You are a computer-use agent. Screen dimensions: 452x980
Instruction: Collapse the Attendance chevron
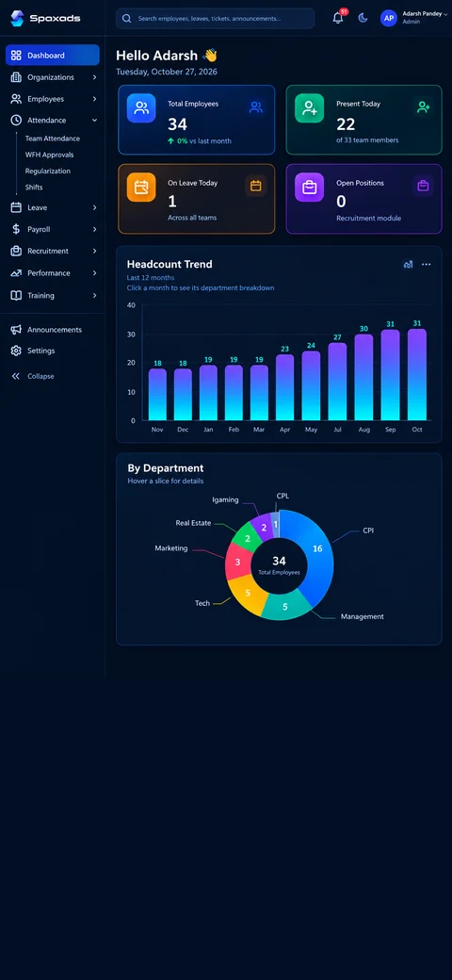(94, 120)
